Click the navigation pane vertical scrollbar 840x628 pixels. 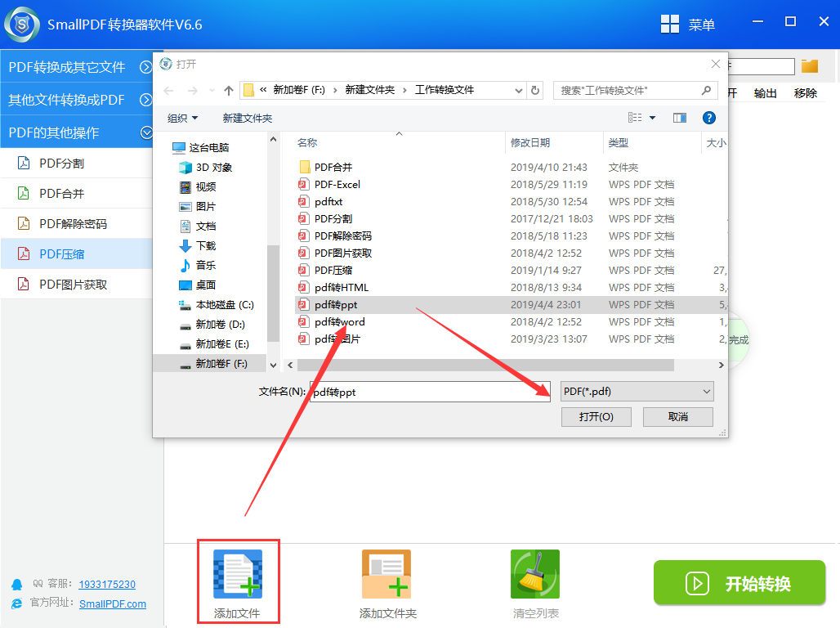tap(273, 293)
